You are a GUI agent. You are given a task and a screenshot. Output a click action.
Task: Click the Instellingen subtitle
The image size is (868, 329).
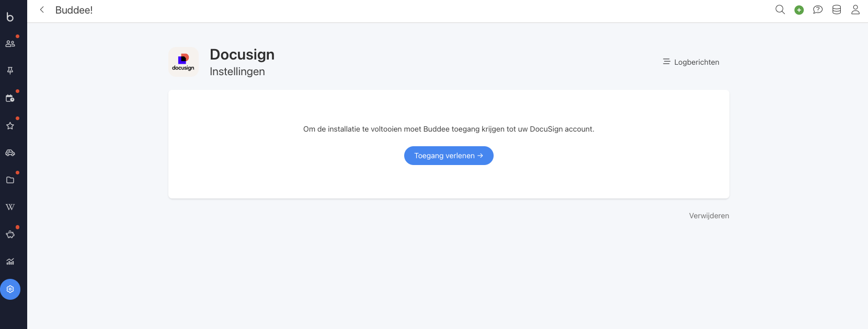(237, 72)
